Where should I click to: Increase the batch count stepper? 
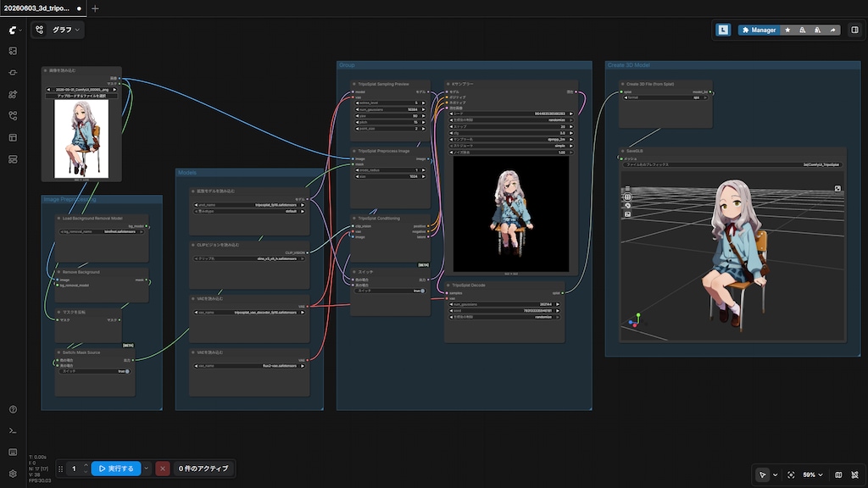click(x=86, y=466)
